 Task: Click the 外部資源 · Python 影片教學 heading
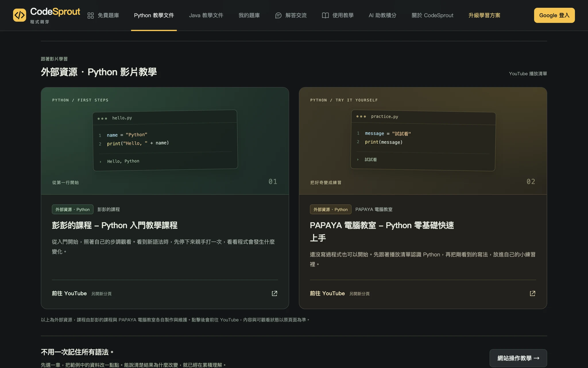coord(99,72)
